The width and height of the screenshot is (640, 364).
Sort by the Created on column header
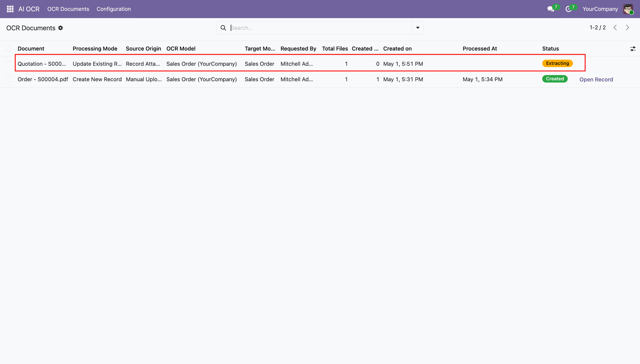(x=397, y=49)
